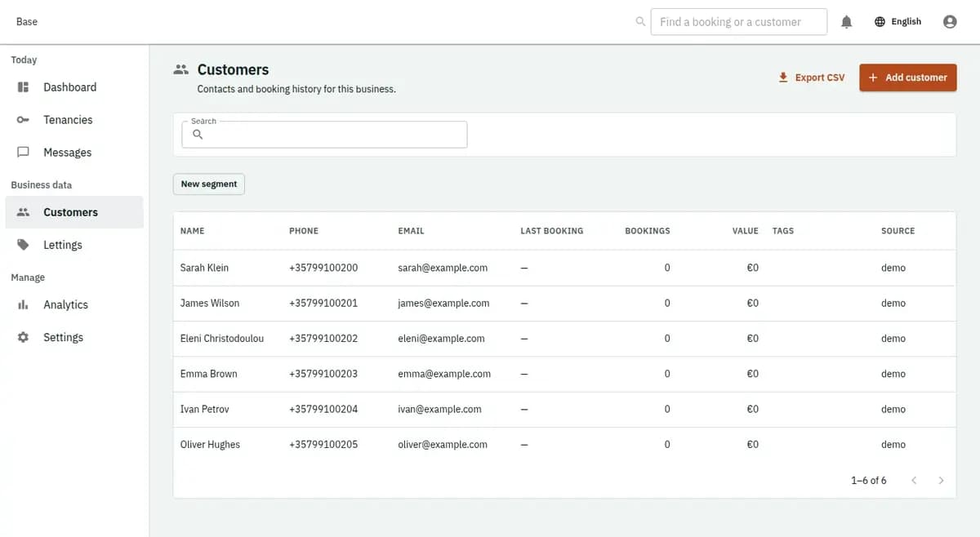This screenshot has height=537, width=980.
Task: Click email james@example.com
Action: (443, 303)
